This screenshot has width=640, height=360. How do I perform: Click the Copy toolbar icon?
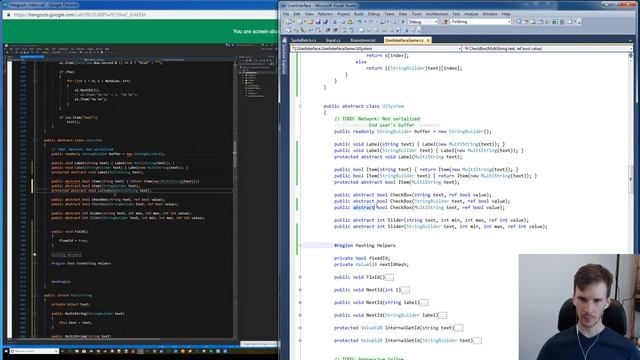342,22
